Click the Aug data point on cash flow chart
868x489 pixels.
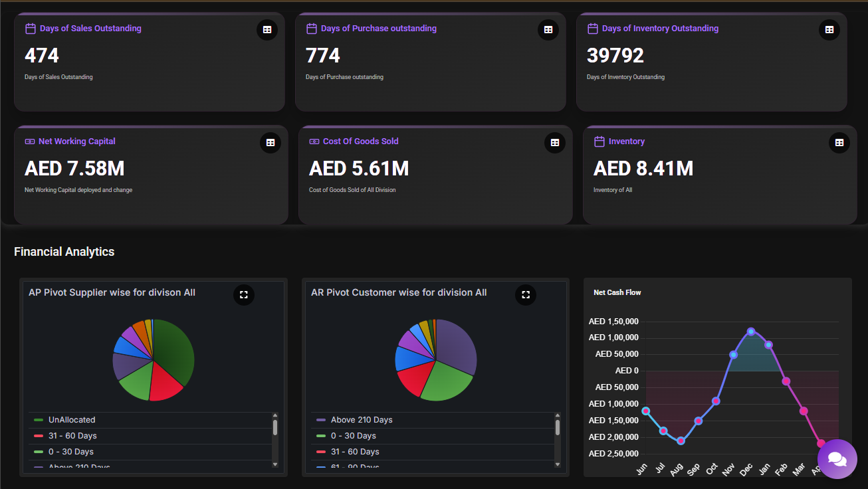[x=681, y=440]
